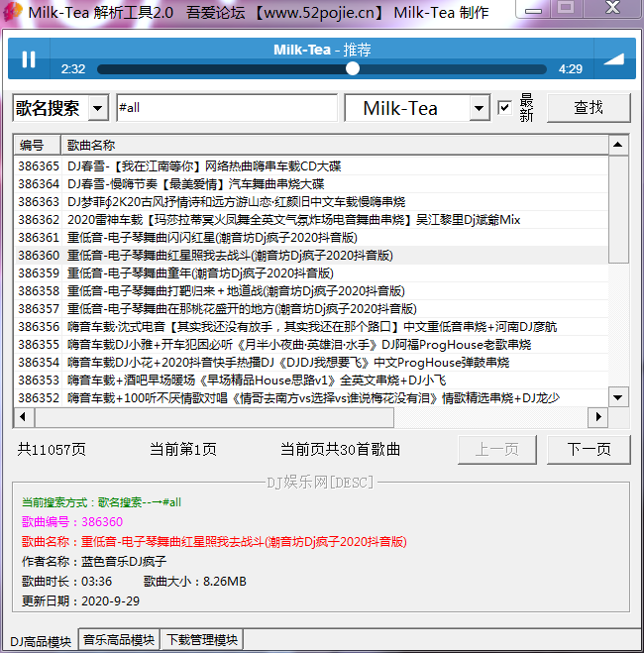Viewport: 644px width, 653px height.
Task: Click the 2:32 elapsed time label
Action: coord(73,68)
